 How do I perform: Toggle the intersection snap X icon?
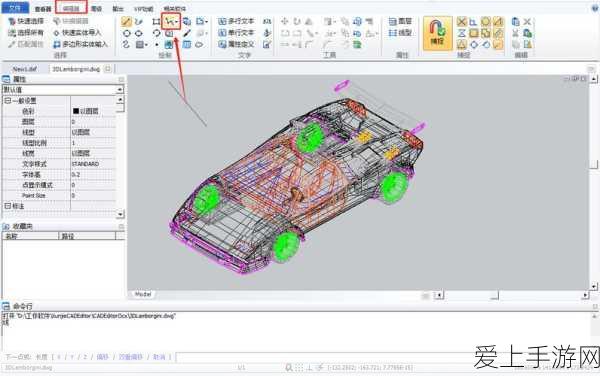(x=461, y=22)
